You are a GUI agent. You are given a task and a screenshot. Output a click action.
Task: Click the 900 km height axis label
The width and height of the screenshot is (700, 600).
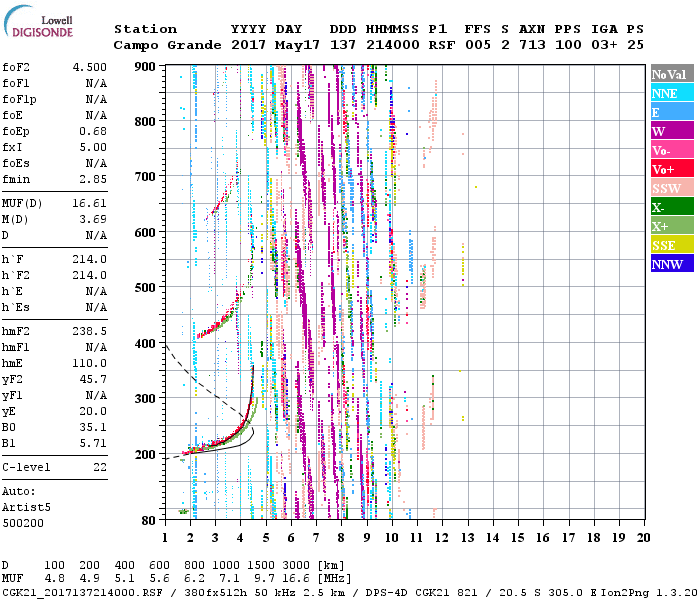point(145,67)
